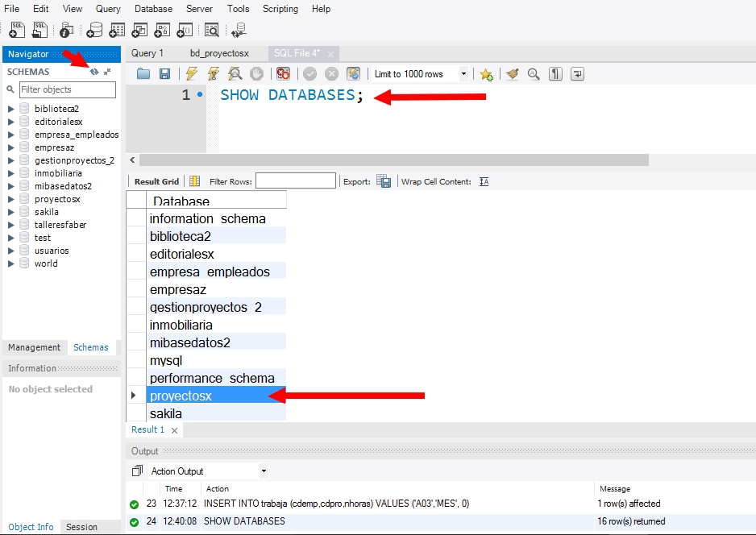Open the Action Output dropdown
756x535 pixels.
264,471
